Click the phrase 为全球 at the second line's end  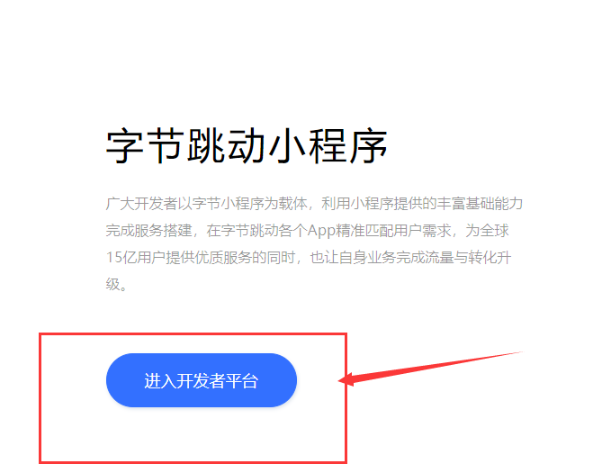(487, 231)
